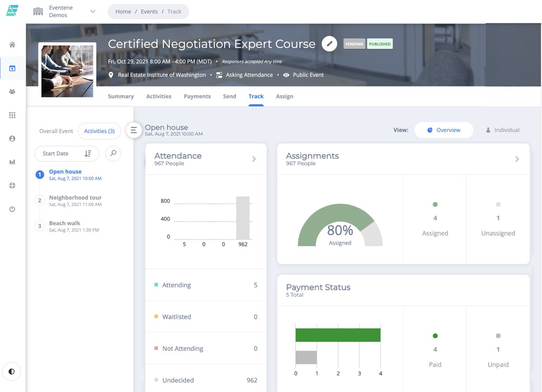The height and width of the screenshot is (392, 542).
Task: Click the gray Unpaid bar
Action: [x=306, y=357]
